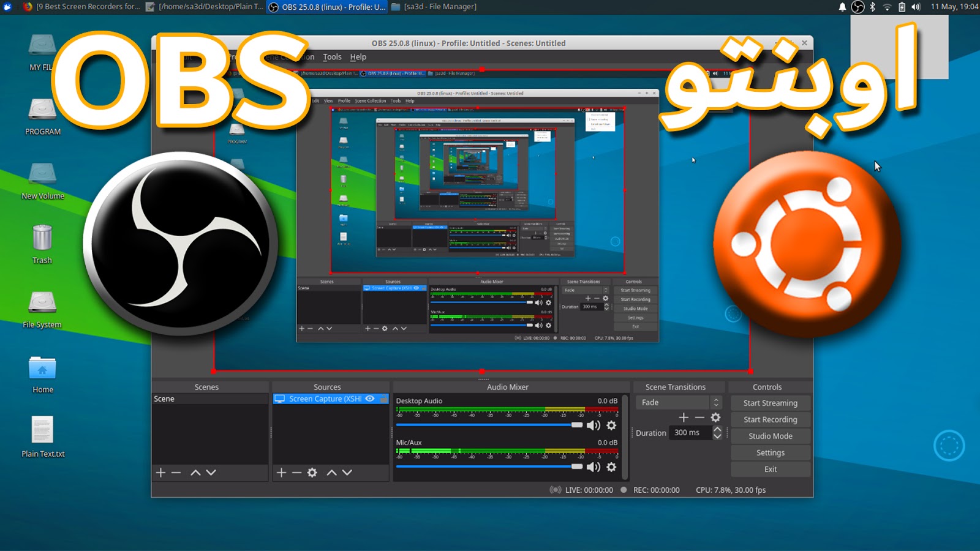Open the Bluetooth indicator in the top panel
The height and width of the screenshot is (551, 980).
pyautogui.click(x=873, y=7)
